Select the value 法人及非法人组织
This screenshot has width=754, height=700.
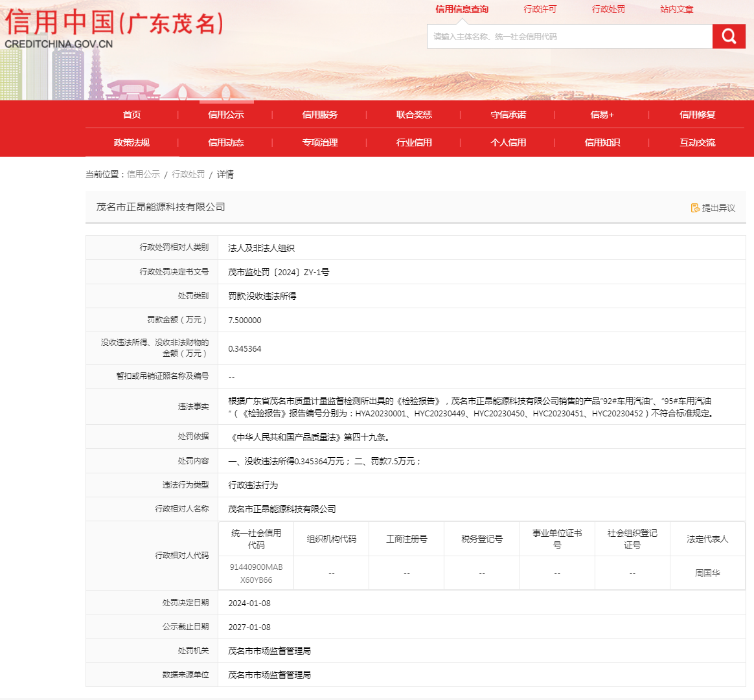pos(261,248)
